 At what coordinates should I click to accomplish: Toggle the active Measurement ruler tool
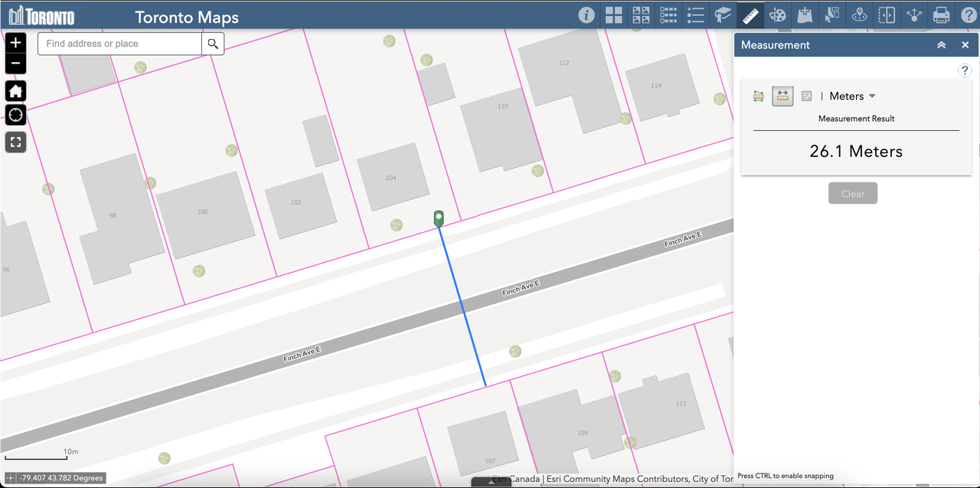(750, 15)
